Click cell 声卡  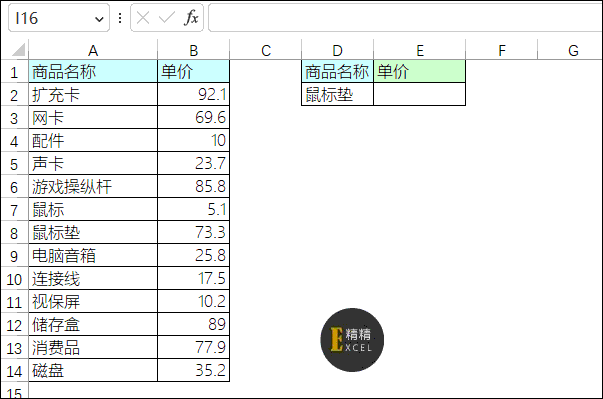pyautogui.click(x=93, y=164)
